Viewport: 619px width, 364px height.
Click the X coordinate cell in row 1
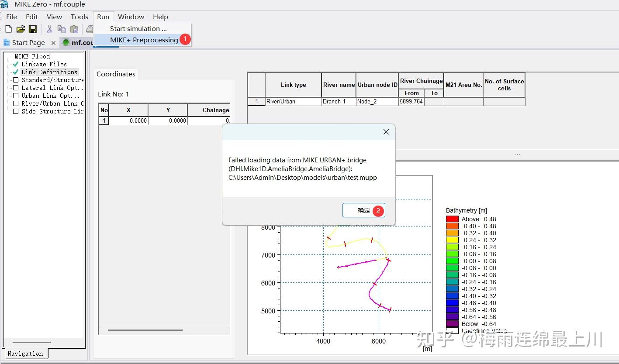tap(128, 120)
